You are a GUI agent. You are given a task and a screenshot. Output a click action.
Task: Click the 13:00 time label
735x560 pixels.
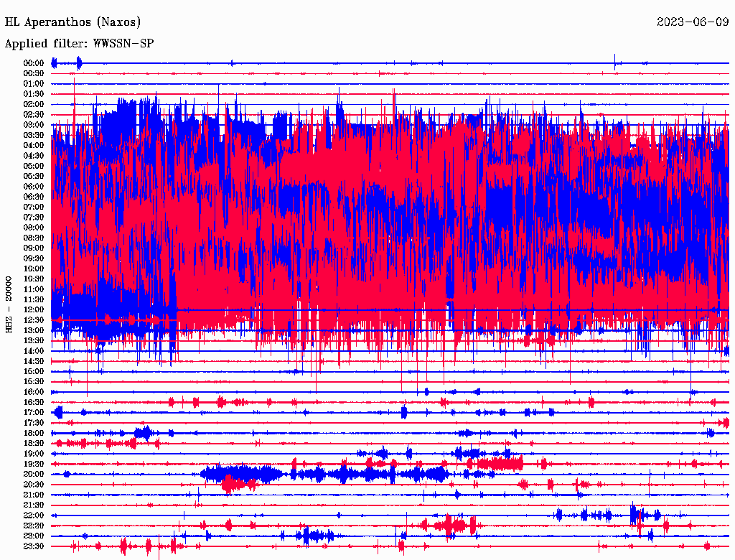click(x=34, y=330)
